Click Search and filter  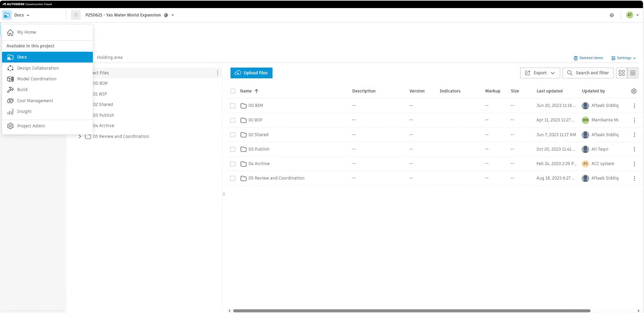[588, 73]
